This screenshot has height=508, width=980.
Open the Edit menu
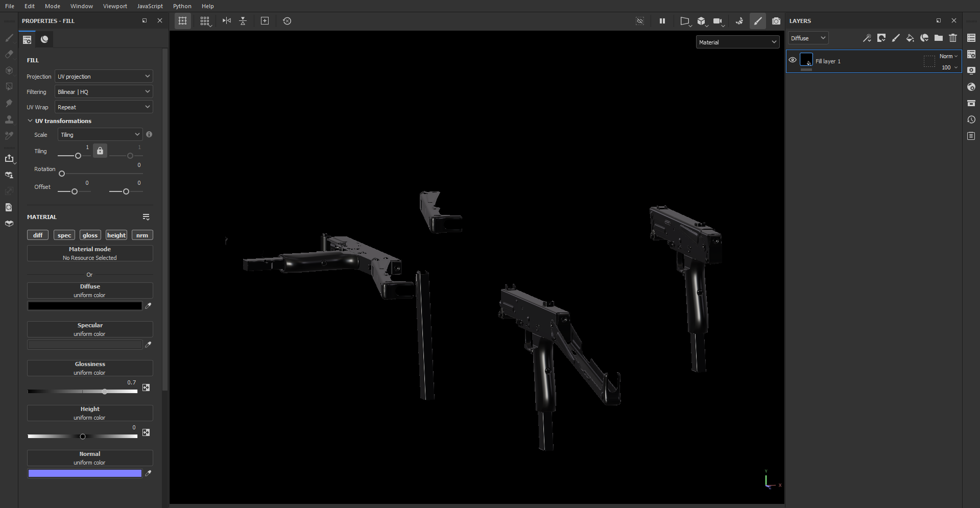[30, 6]
